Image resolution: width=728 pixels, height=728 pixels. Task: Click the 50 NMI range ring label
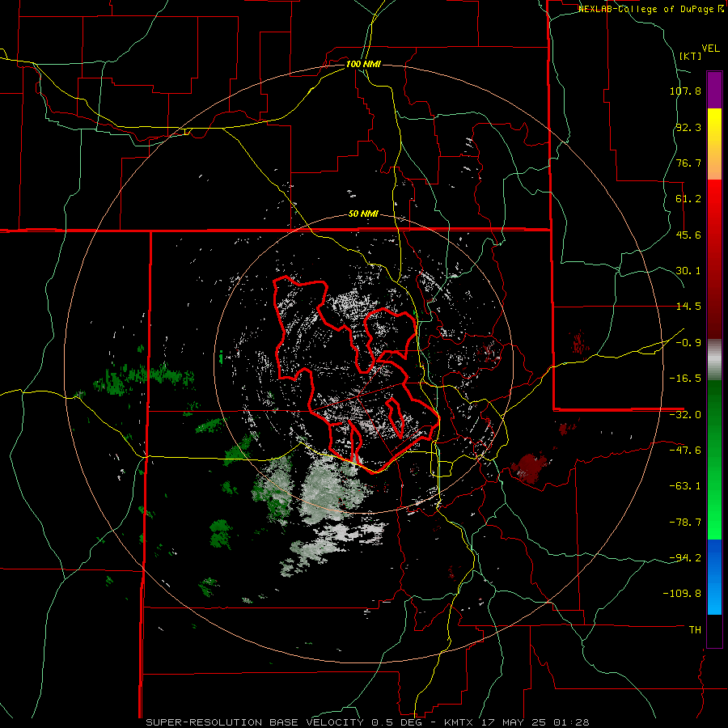[x=363, y=214]
